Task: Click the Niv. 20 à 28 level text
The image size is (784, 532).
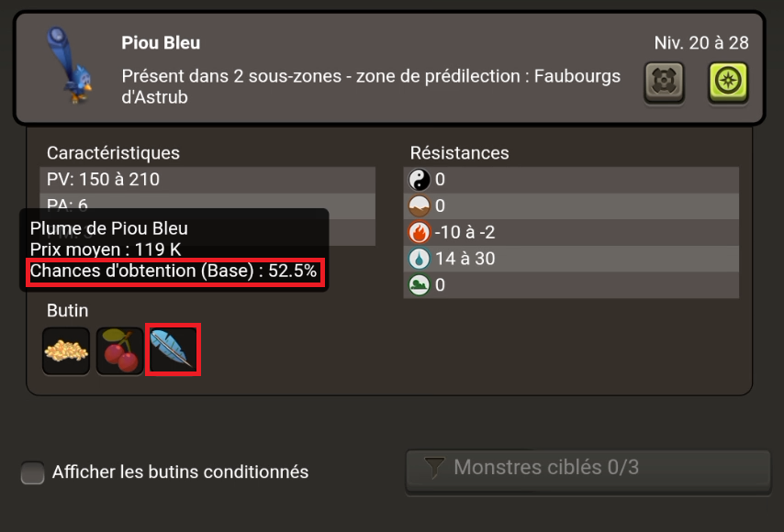Action: pyautogui.click(x=701, y=43)
